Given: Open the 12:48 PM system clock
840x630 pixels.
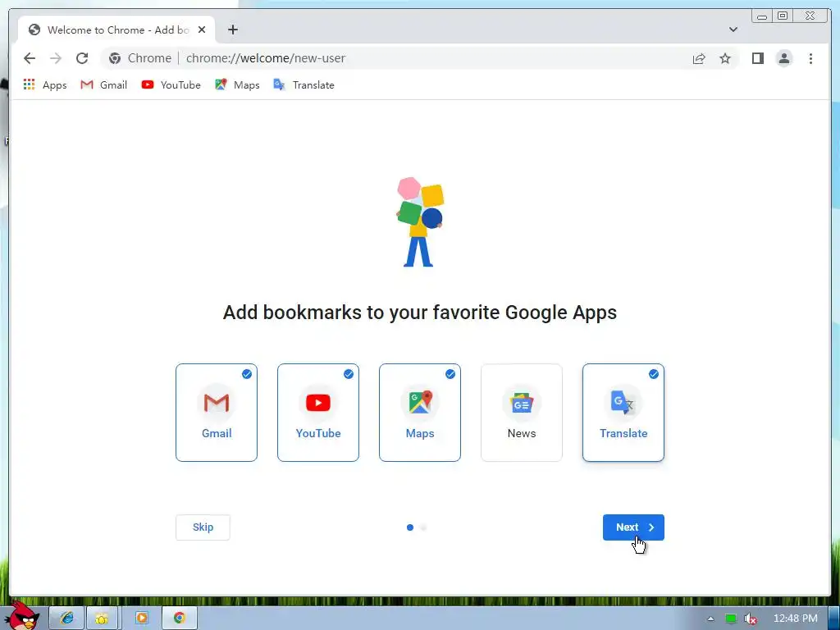Looking at the screenshot, I should pos(795,619).
